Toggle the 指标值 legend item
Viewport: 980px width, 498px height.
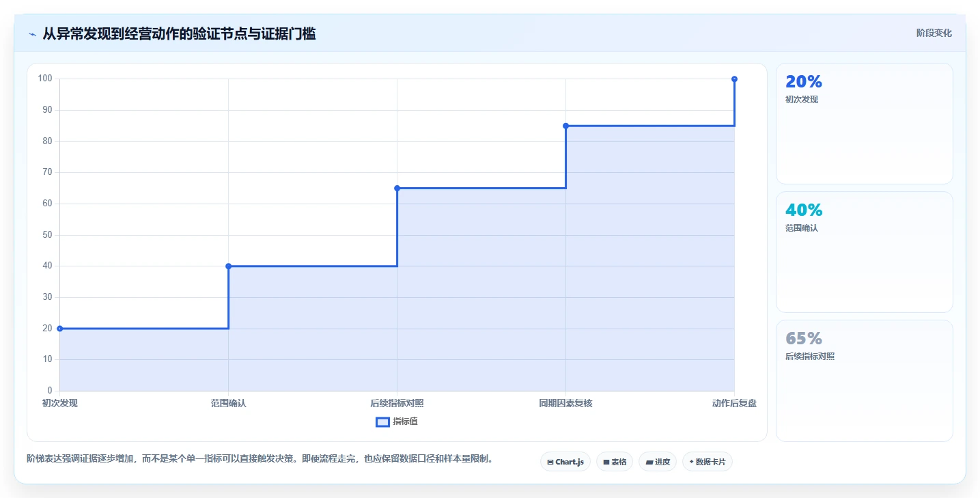[397, 421]
